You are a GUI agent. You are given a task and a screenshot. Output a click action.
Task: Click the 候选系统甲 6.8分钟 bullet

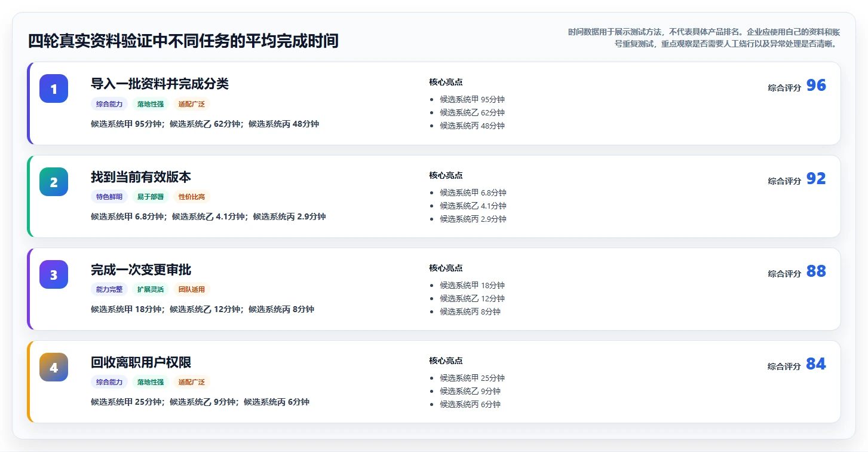click(x=473, y=193)
